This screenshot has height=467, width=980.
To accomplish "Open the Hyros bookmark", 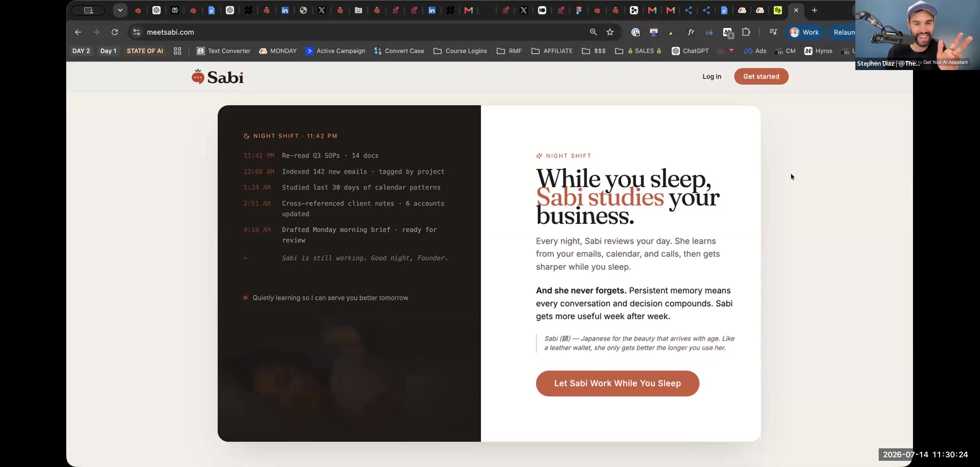I will [x=818, y=51].
